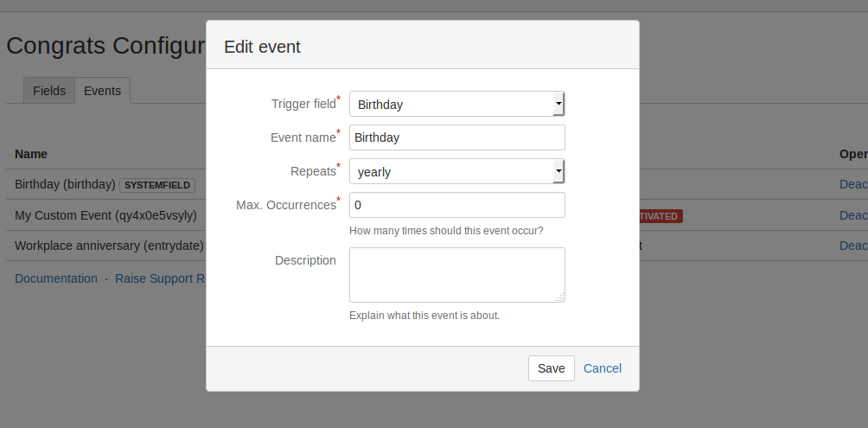Image resolution: width=868 pixels, height=428 pixels.
Task: Deactivate My Custom Event
Action: (x=853, y=215)
